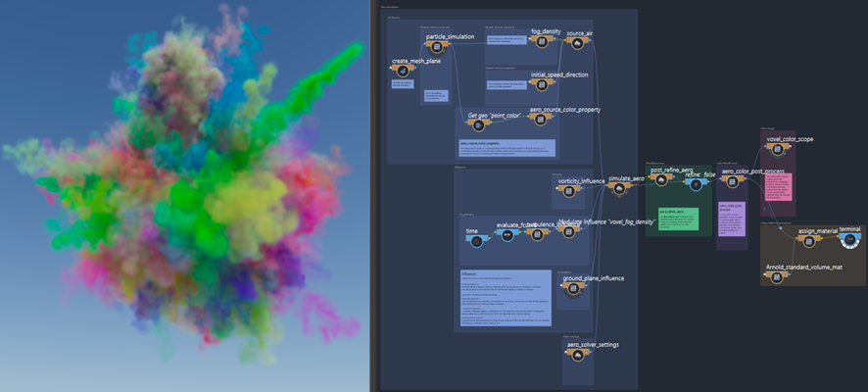Select the green post_refine_aero sticky note

click(x=679, y=220)
